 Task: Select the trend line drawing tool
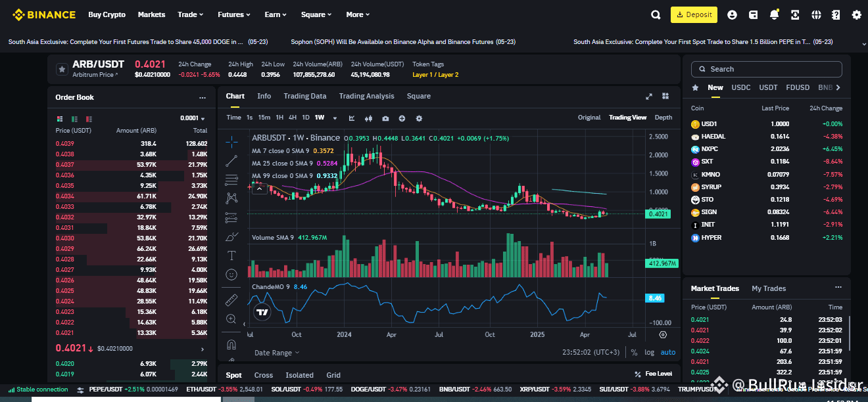(x=231, y=160)
